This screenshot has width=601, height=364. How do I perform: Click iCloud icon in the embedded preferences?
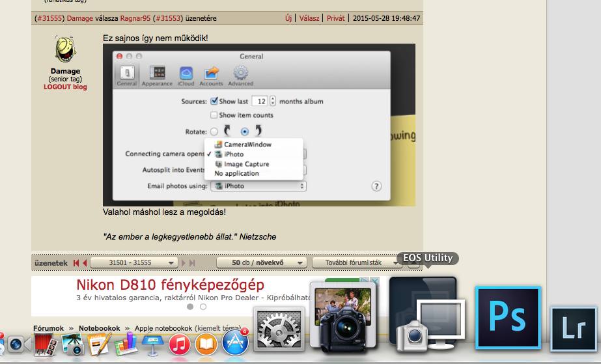point(186,76)
